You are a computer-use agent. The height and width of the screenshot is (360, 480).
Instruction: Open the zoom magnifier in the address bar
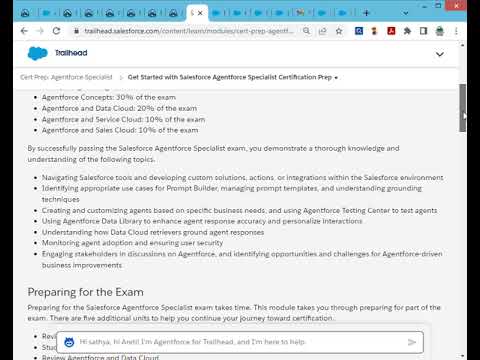(306, 31)
